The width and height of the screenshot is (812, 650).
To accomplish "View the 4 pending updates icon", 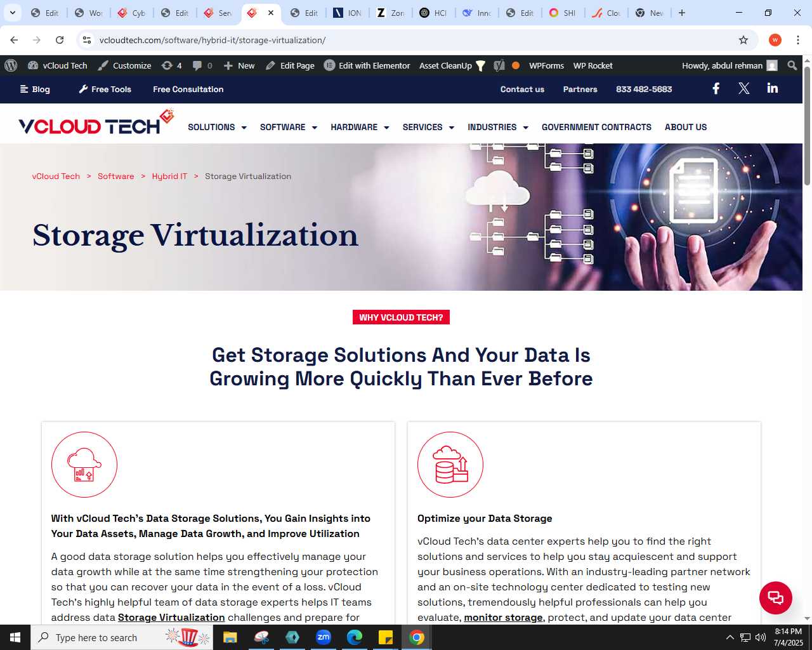I will pyautogui.click(x=172, y=65).
